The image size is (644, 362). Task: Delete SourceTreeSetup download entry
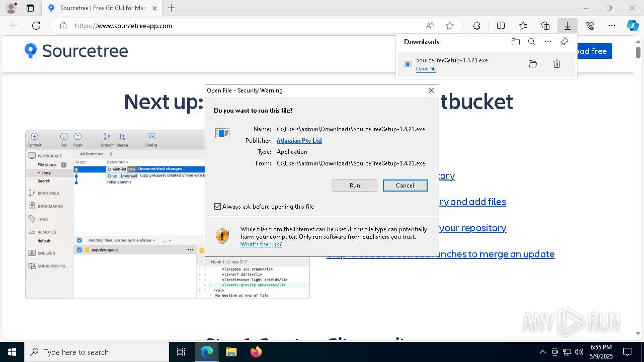click(557, 64)
